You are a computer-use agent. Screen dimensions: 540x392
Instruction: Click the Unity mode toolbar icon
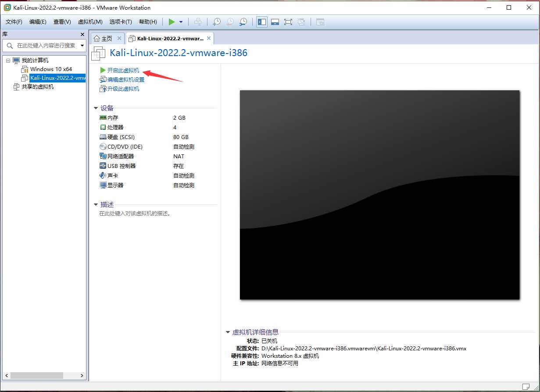coord(301,22)
